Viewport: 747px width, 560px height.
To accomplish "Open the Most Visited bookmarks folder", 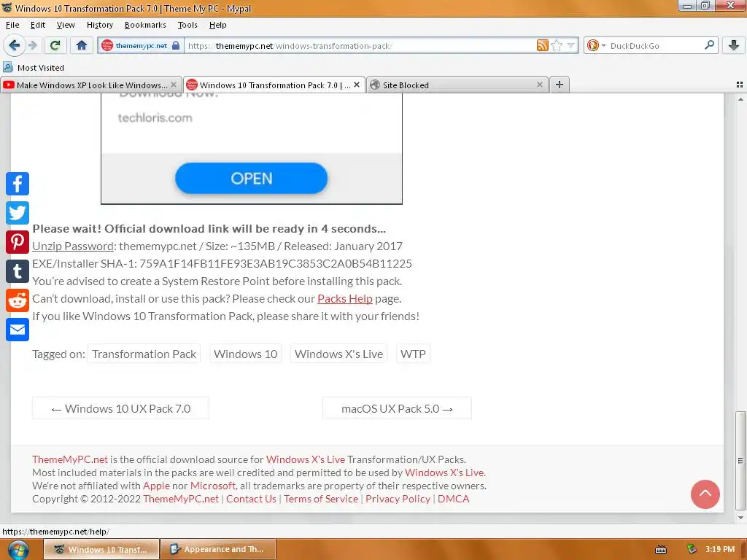I will tap(34, 68).
